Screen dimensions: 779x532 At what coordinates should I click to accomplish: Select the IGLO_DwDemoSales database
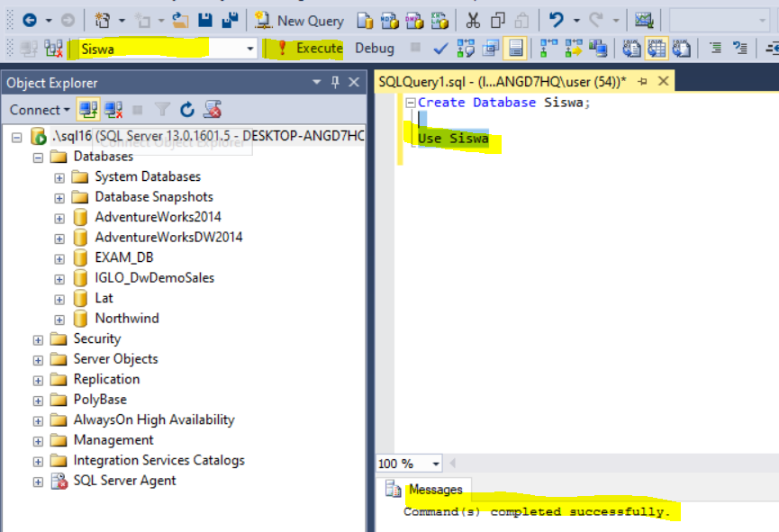click(x=155, y=277)
